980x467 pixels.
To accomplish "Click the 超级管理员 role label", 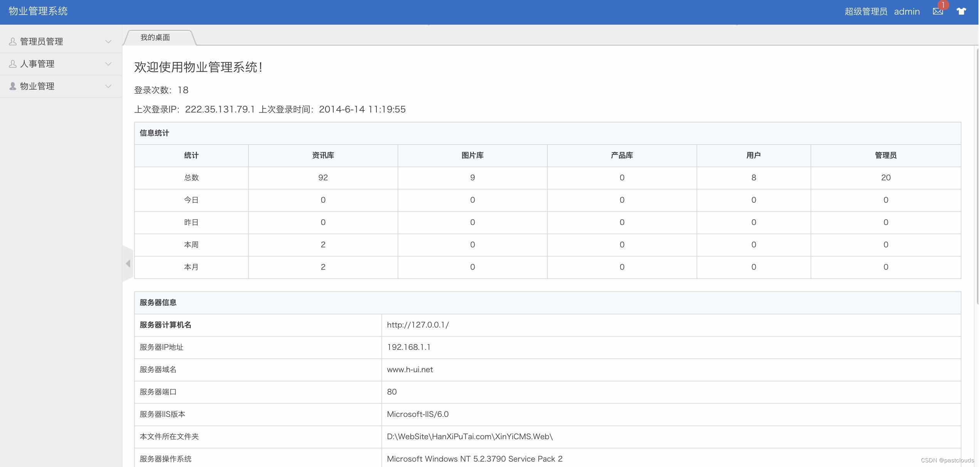I will pyautogui.click(x=866, y=12).
